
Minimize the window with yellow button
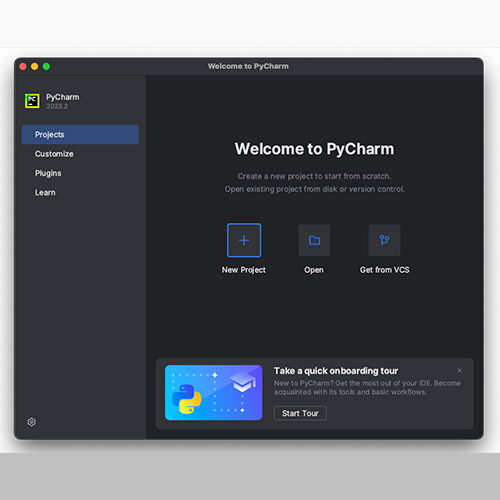point(35,66)
